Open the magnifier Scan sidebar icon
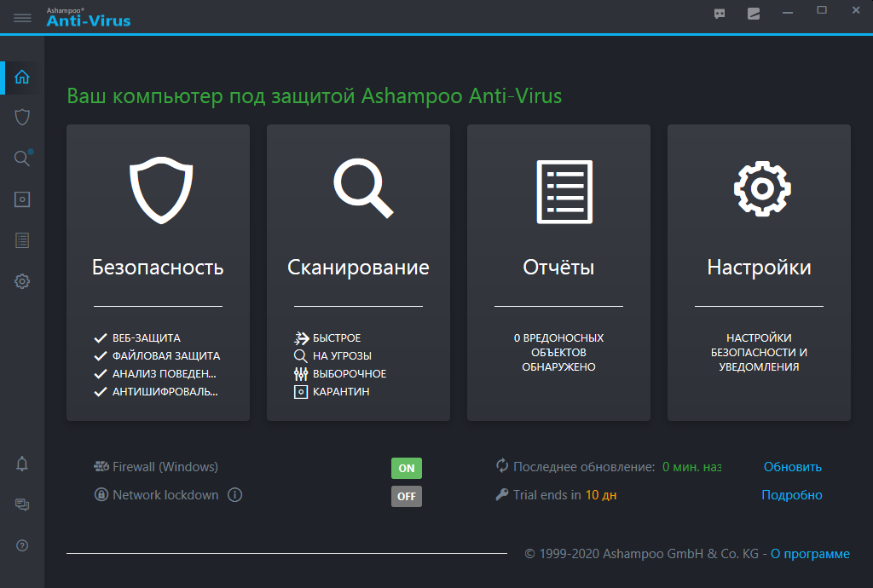 click(23, 158)
